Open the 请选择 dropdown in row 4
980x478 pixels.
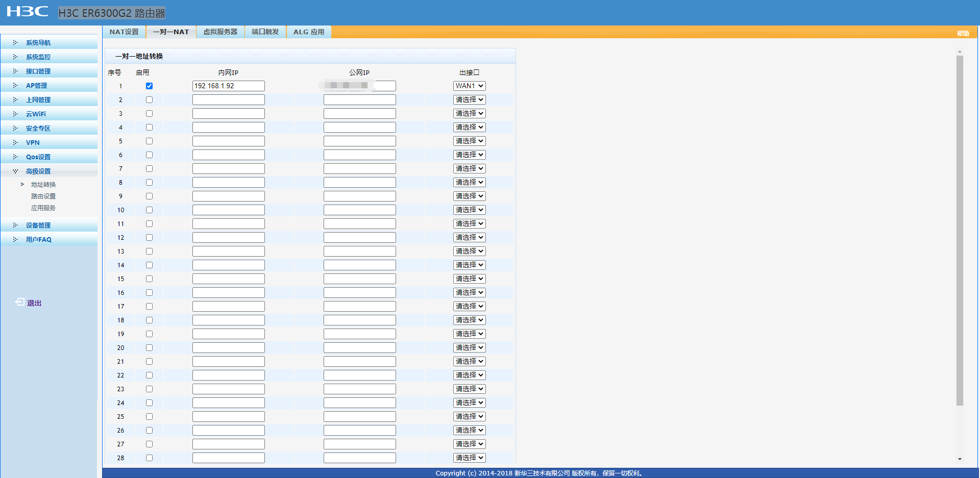point(470,128)
